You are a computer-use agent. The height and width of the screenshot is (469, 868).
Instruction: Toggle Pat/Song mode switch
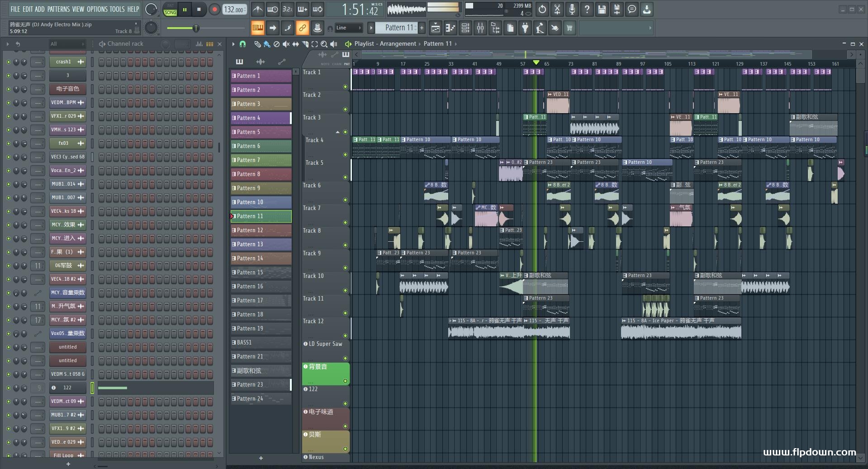(x=171, y=10)
